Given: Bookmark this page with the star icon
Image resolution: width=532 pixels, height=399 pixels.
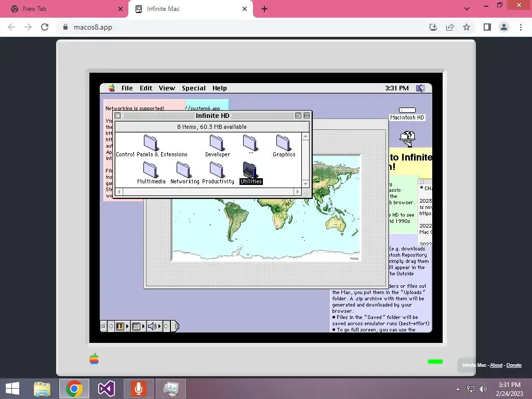Looking at the screenshot, I should coord(467,27).
